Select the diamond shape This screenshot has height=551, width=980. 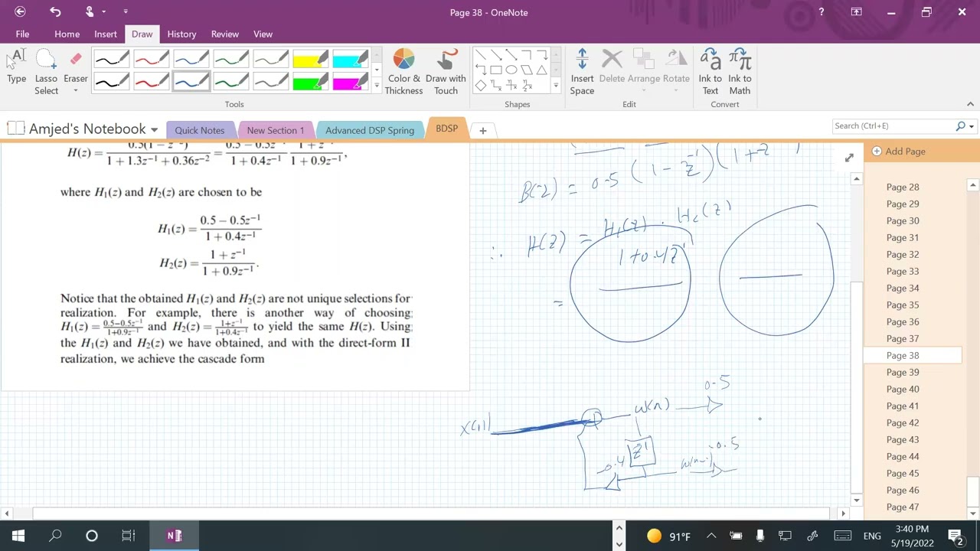click(x=481, y=85)
